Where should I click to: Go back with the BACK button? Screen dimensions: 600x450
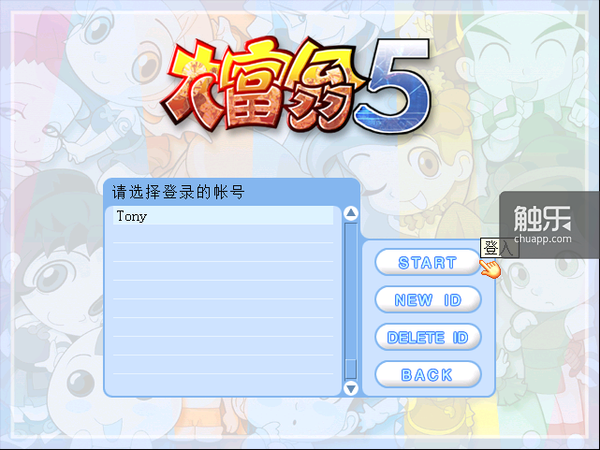(x=427, y=375)
